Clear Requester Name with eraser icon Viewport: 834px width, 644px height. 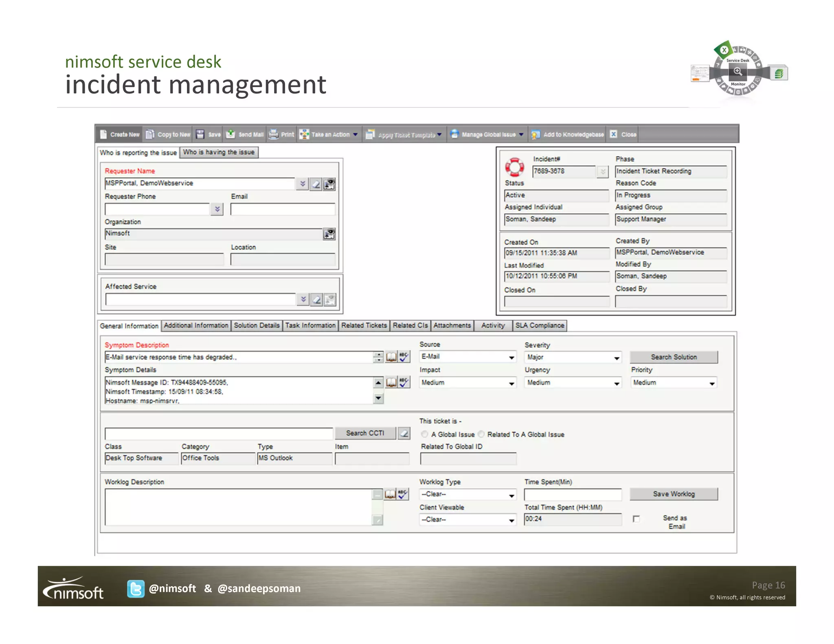click(x=316, y=184)
